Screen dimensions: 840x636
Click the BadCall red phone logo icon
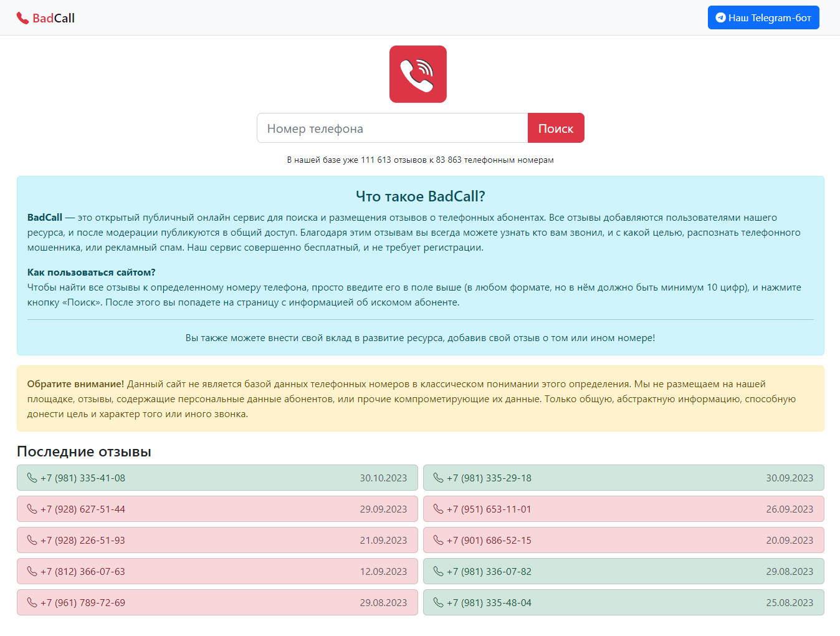tap(22, 18)
